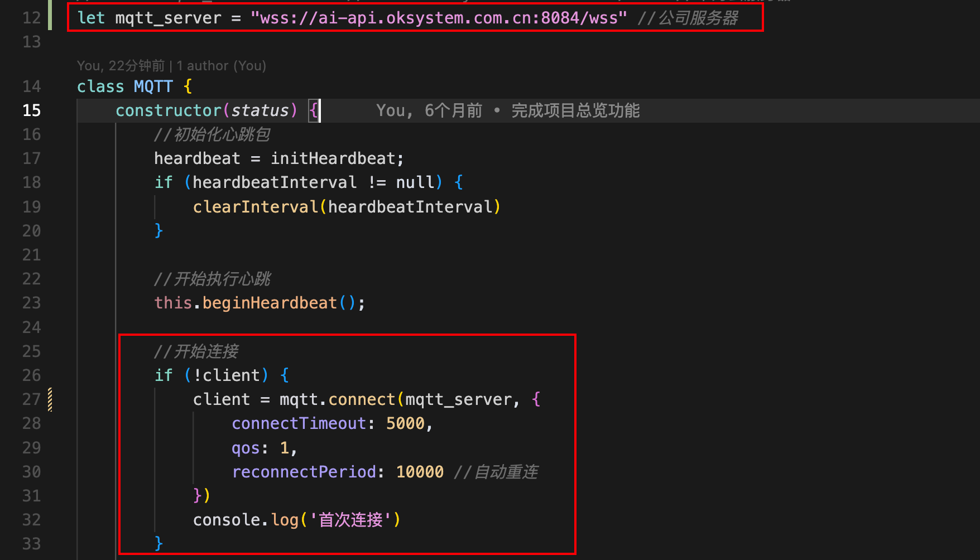Click the !client condition on line 26
Viewport: 980px width, 560px height.
click(x=227, y=375)
